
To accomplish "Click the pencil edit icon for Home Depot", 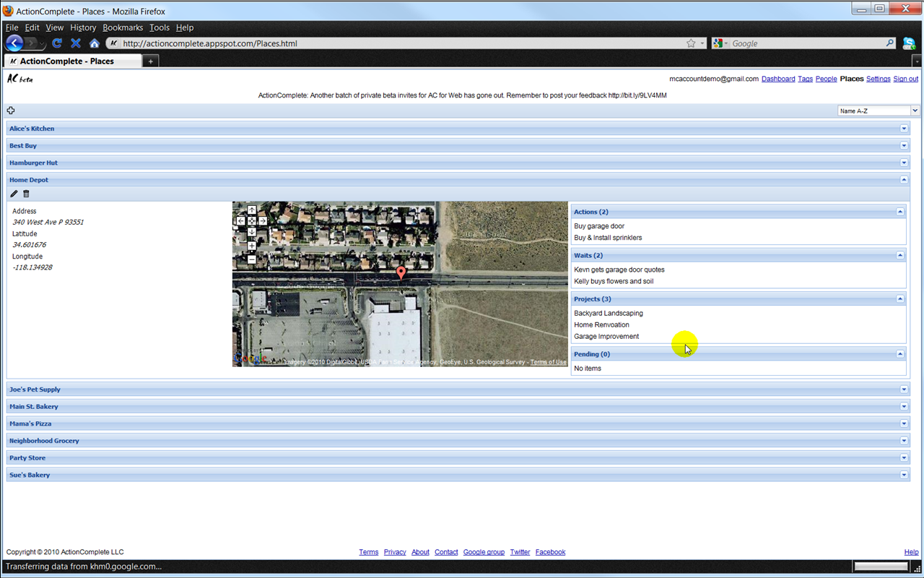I will click(14, 194).
